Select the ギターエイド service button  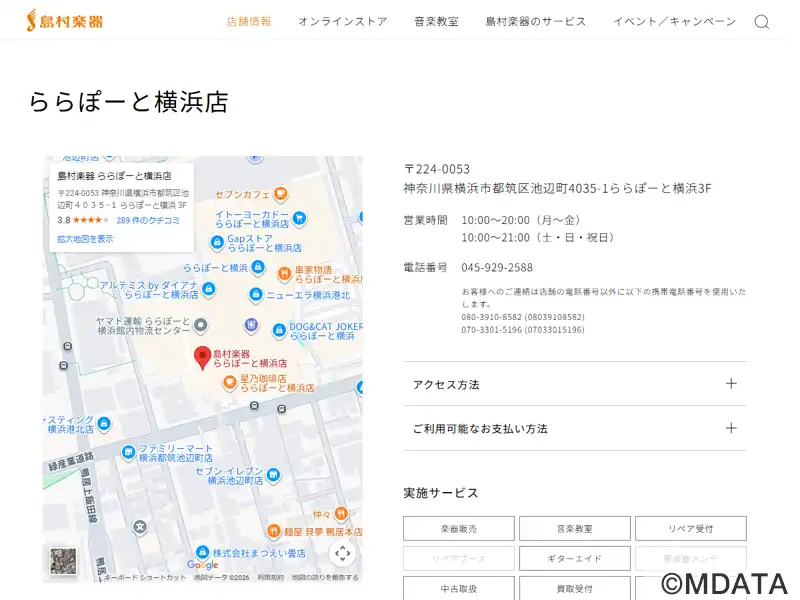575,558
